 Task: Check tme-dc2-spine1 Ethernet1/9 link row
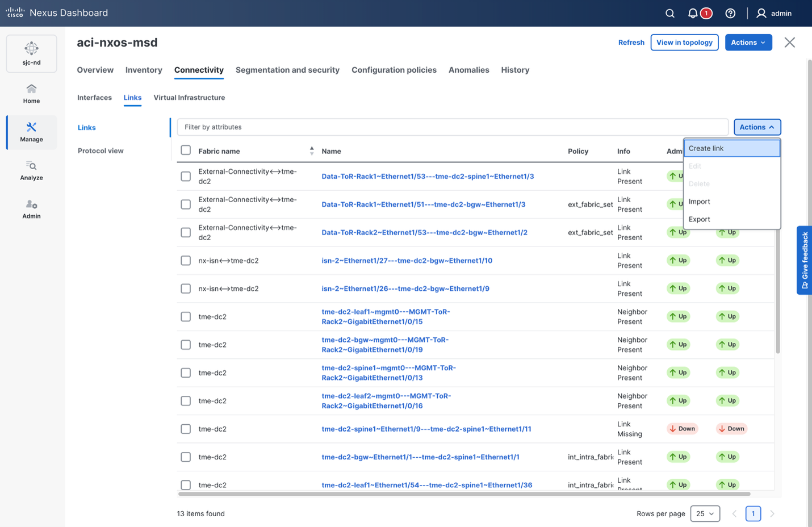[x=186, y=429]
